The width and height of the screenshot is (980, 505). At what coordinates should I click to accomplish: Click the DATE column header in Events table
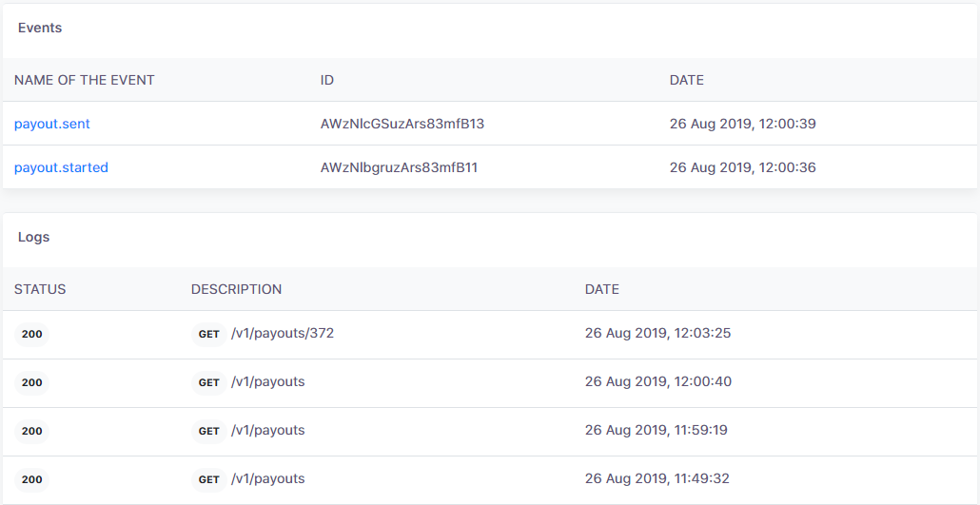[x=687, y=80]
